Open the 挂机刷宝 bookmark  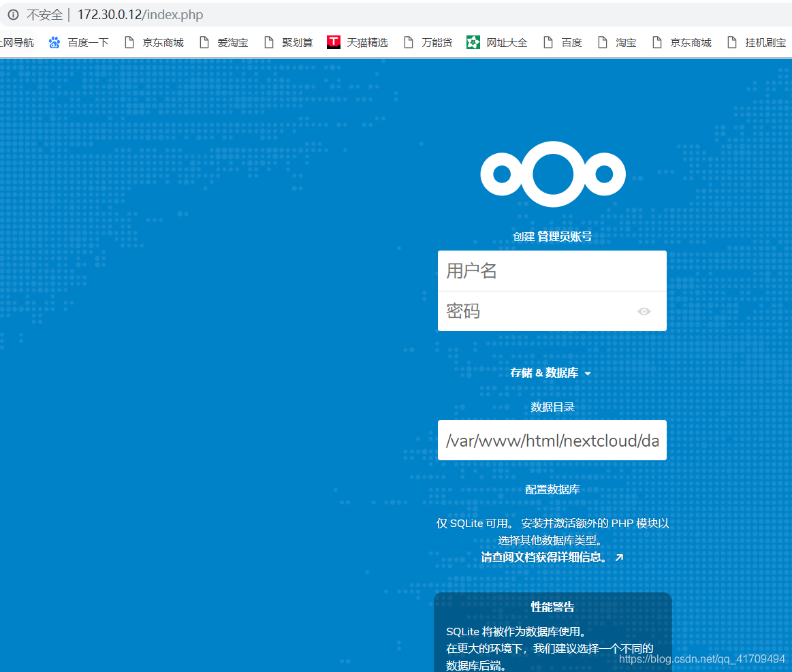757,42
